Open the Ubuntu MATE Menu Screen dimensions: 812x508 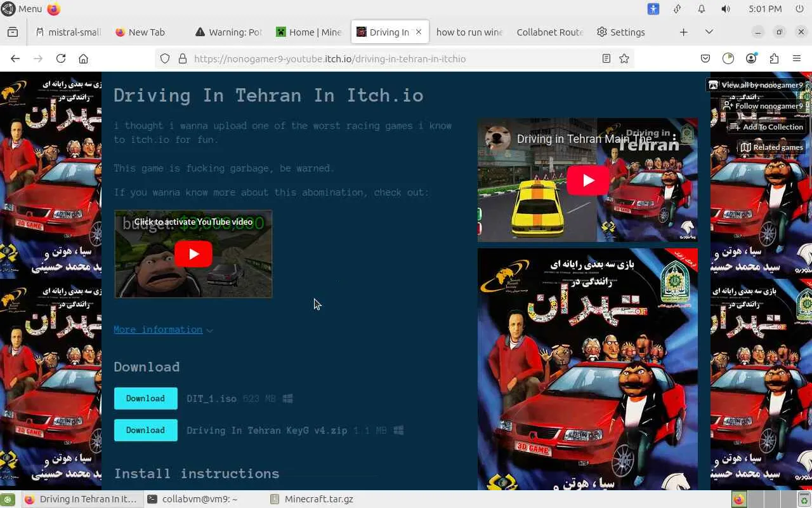pos(22,9)
